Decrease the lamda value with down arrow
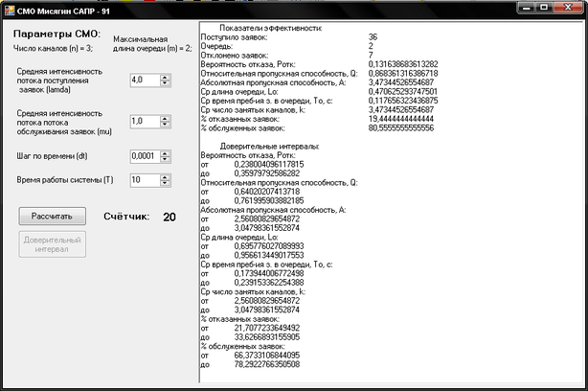The width and height of the screenshot is (588, 391). pos(165,83)
